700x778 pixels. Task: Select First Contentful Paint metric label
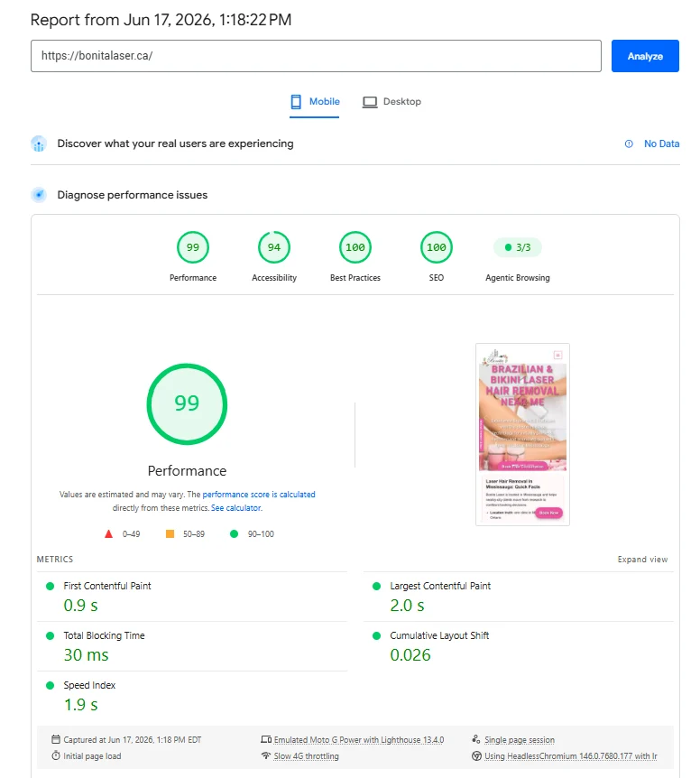[x=107, y=586]
